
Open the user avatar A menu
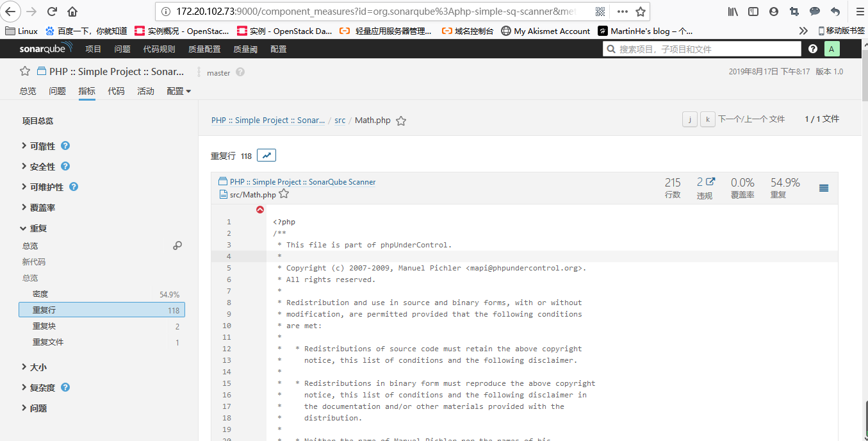(x=831, y=49)
